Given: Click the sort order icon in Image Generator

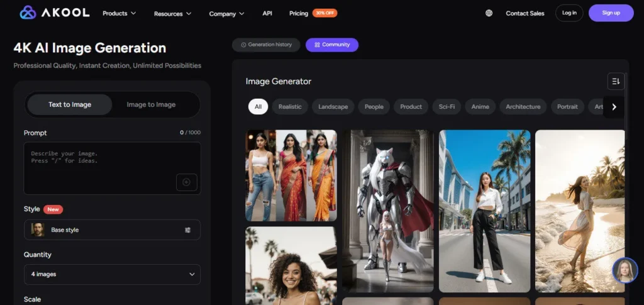Looking at the screenshot, I should pos(616,81).
